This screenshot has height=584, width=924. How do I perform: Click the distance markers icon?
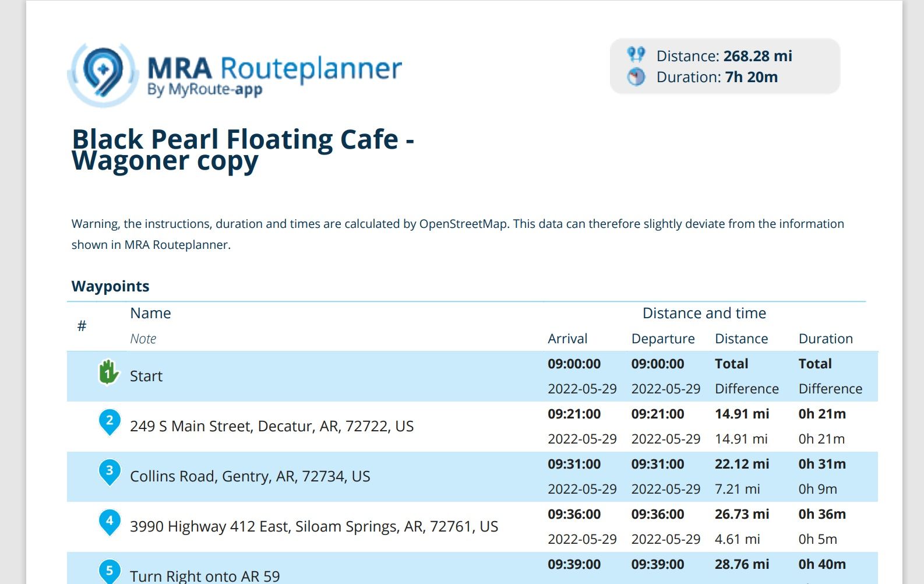click(636, 55)
